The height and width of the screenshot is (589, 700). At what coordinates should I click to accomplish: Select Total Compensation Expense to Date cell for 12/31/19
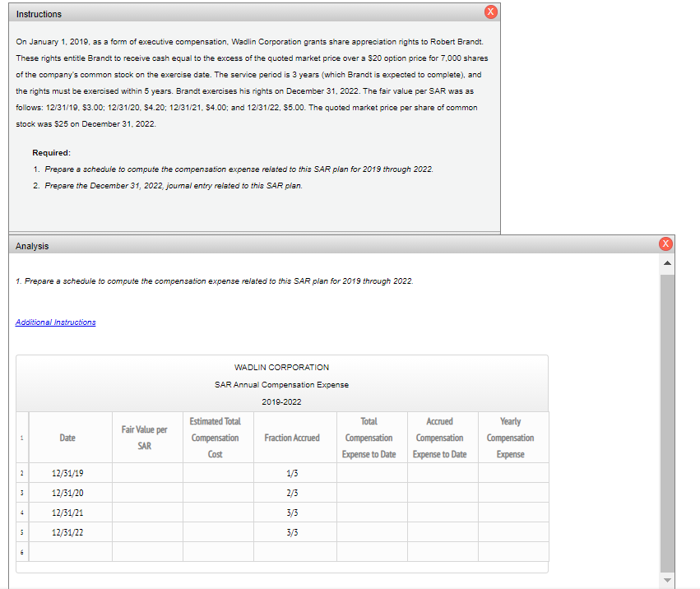tap(372, 473)
